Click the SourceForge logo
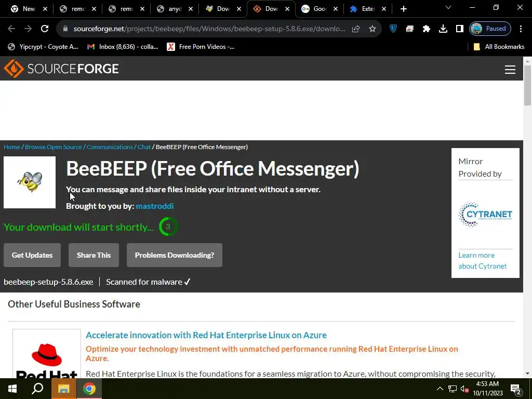 (61, 69)
